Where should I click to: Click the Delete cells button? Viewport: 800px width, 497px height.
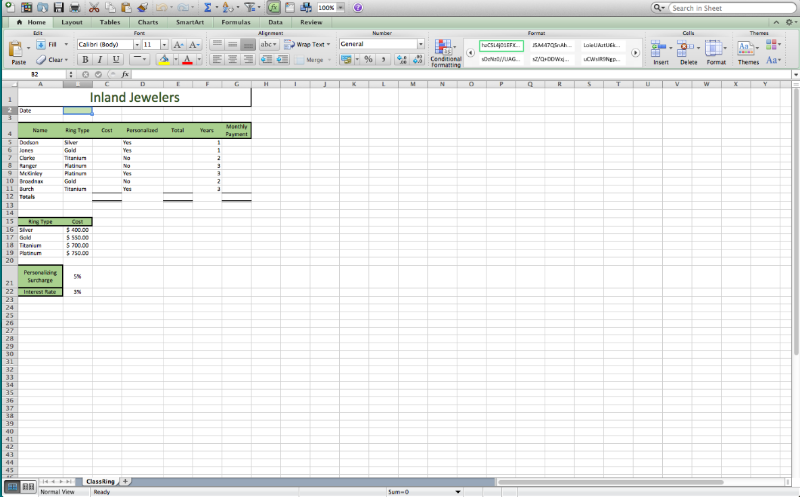[688, 53]
